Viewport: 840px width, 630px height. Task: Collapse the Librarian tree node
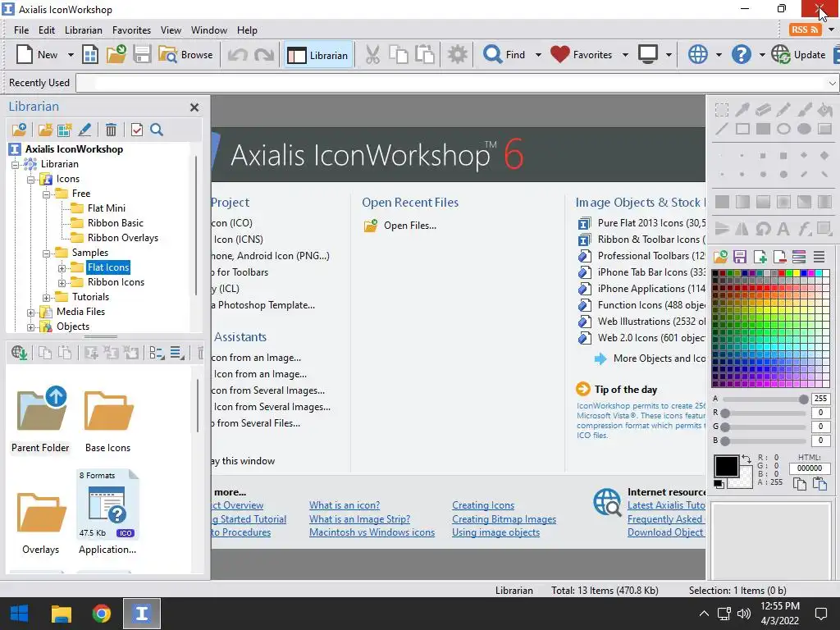[x=16, y=164]
